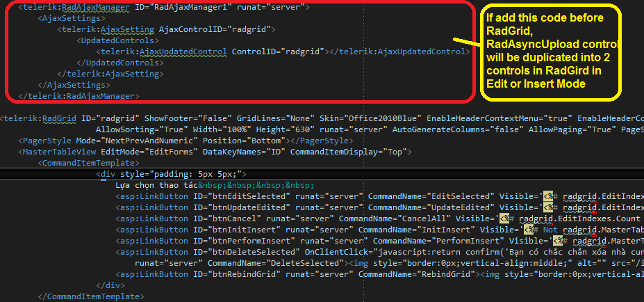Click the telerik:RadGrid tag name
This screenshot has height=302, width=644.
[x=40, y=119]
